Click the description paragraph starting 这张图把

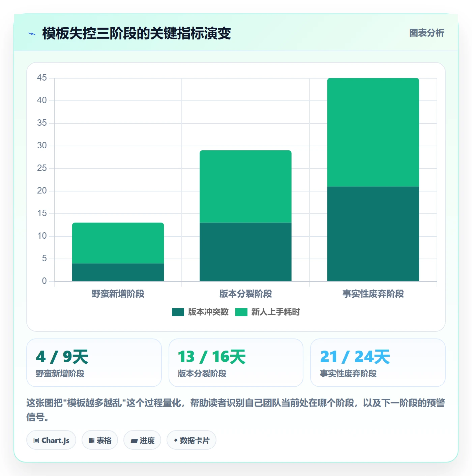point(236,410)
